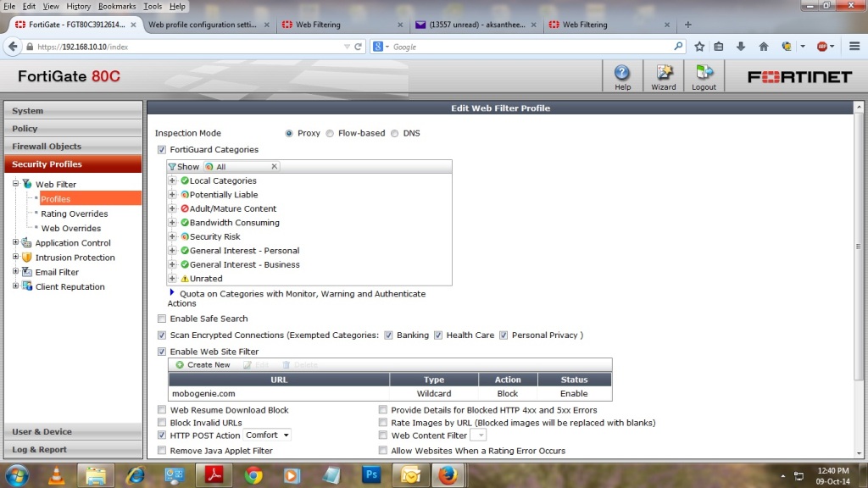
Task: Open the Firefox hamburger menu
Action: pos(854,47)
